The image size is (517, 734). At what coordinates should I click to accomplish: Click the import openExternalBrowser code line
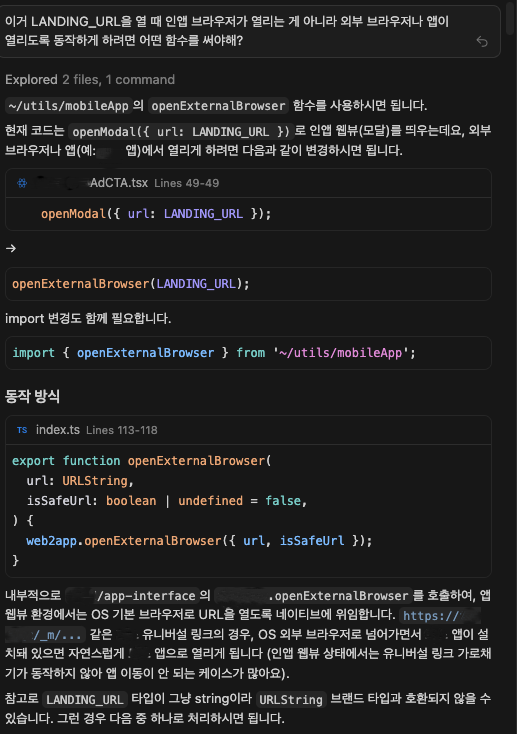coord(214,352)
